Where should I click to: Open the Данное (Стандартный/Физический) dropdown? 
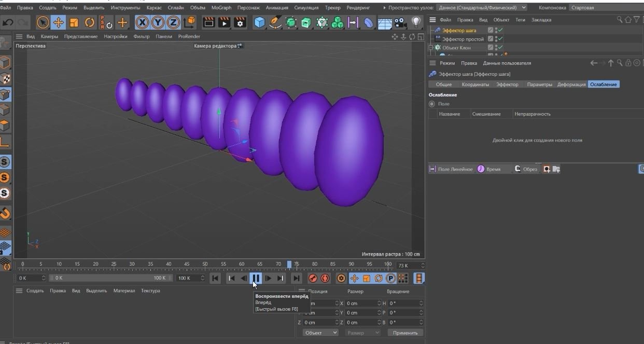(x=482, y=8)
